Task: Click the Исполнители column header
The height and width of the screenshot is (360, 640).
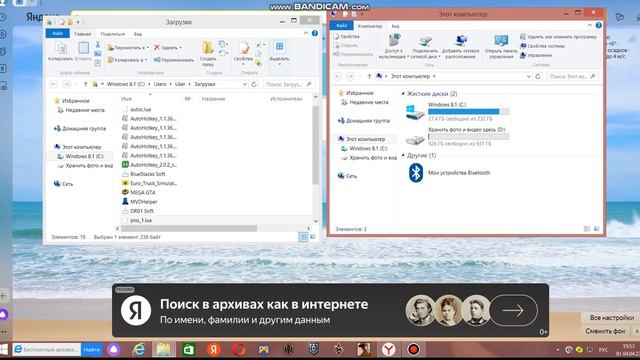Action: coord(286,99)
